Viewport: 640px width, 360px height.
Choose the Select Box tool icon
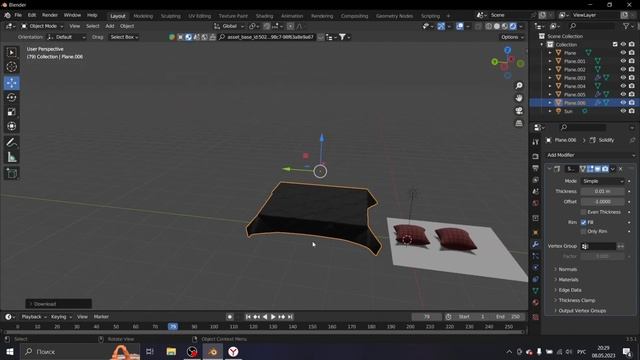11,52
